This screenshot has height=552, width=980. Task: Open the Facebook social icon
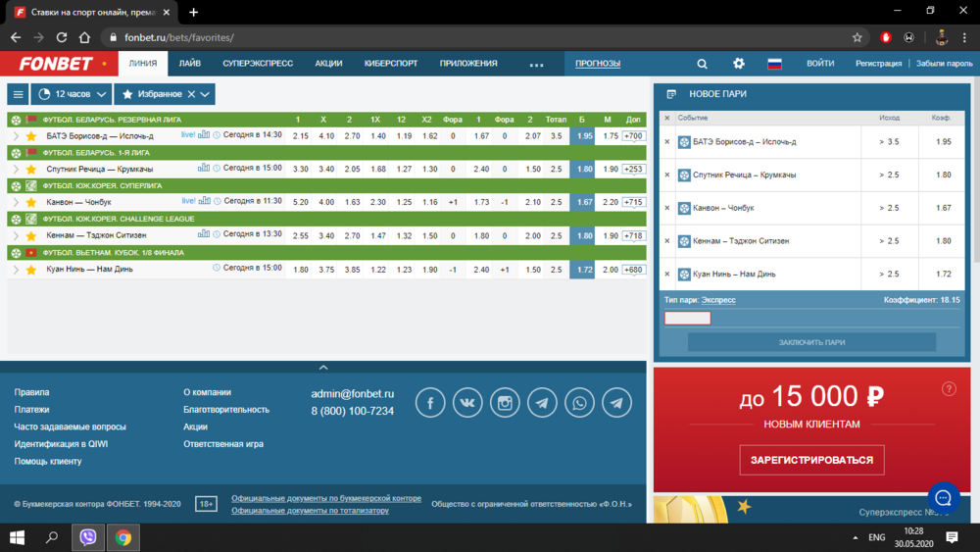coord(430,403)
